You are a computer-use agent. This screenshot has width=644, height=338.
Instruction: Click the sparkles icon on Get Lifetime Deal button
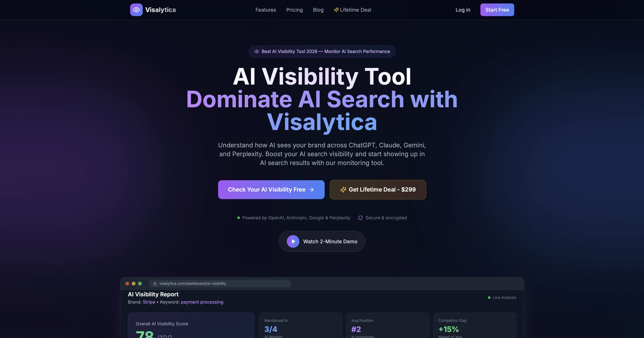click(x=343, y=189)
